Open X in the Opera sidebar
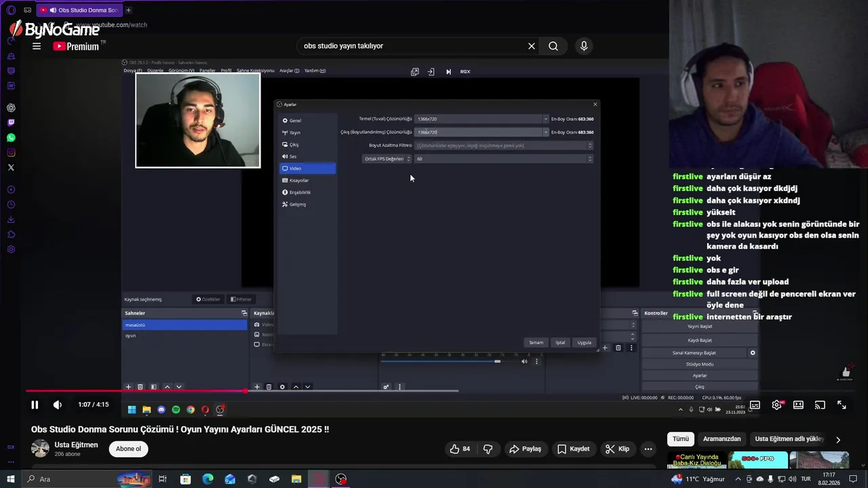The width and height of the screenshot is (868, 488). tap(11, 167)
